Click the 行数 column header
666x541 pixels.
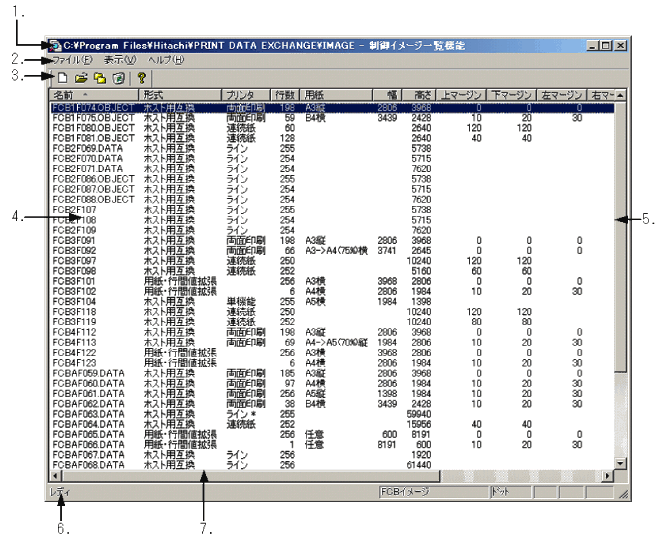pos(285,95)
